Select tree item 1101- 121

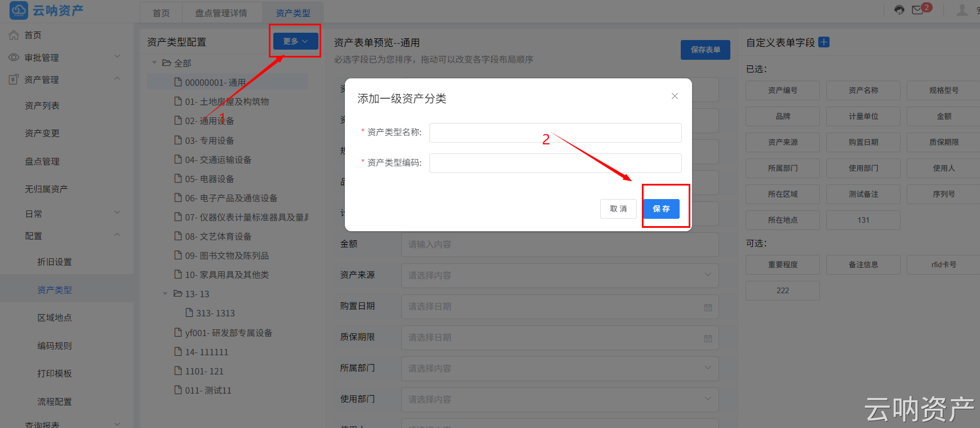coord(204,371)
